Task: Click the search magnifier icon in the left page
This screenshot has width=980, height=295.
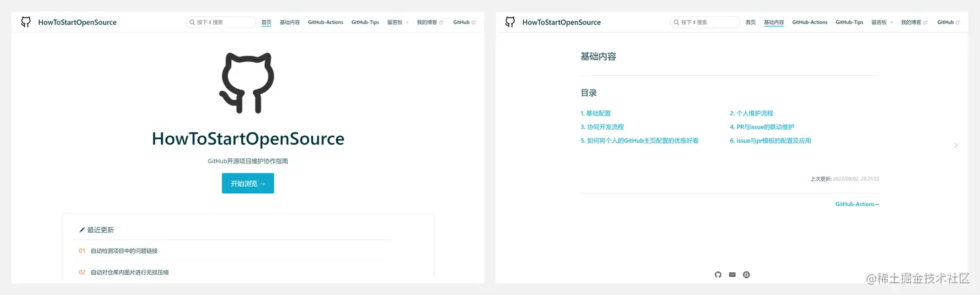Action: tap(192, 22)
